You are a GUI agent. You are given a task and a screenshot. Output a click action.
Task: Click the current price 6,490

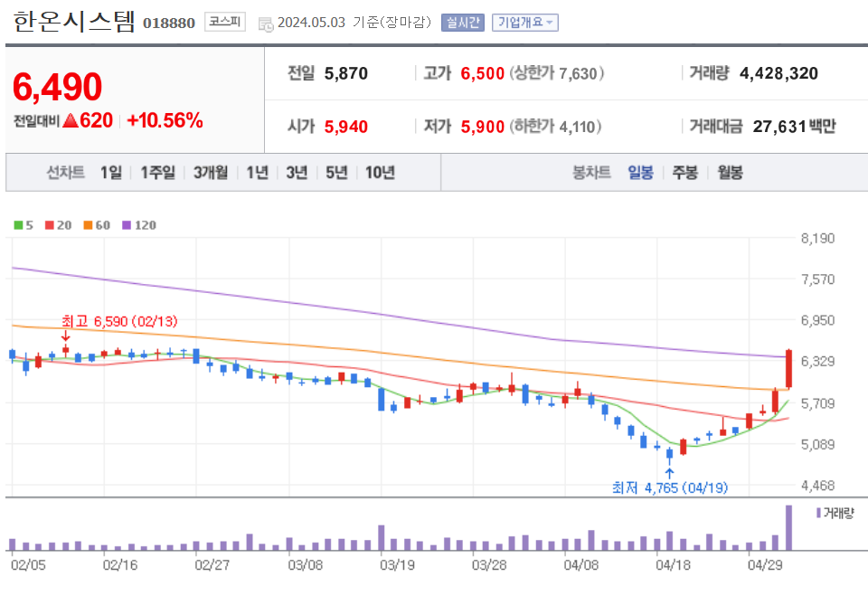coord(57,87)
